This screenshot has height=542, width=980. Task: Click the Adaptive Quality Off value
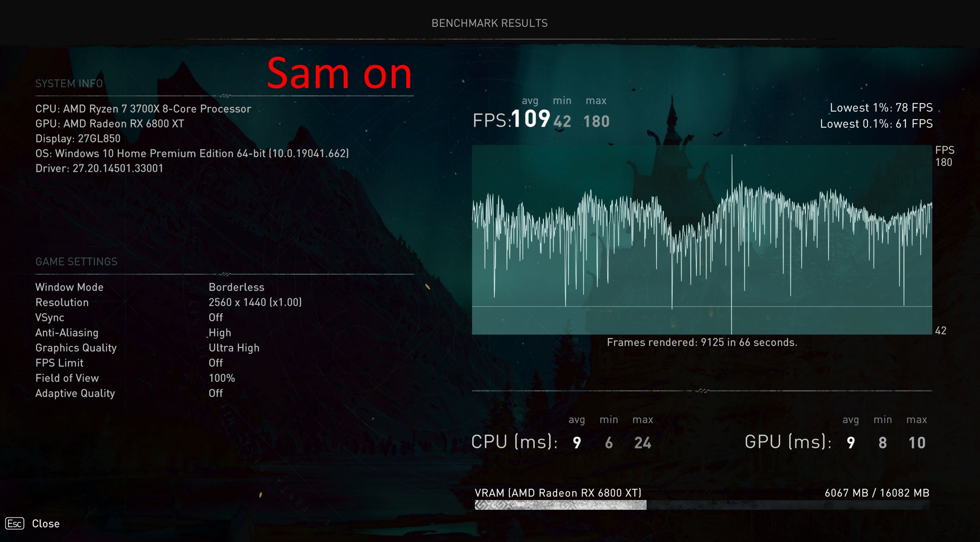coord(216,393)
